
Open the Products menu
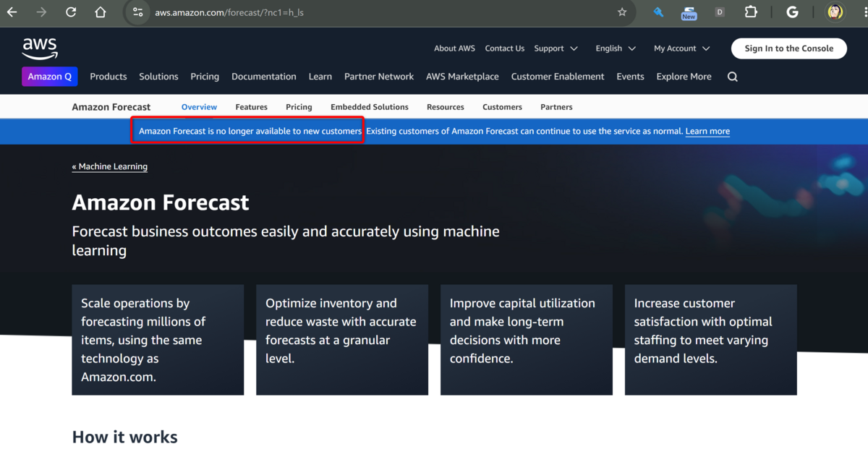(x=109, y=77)
